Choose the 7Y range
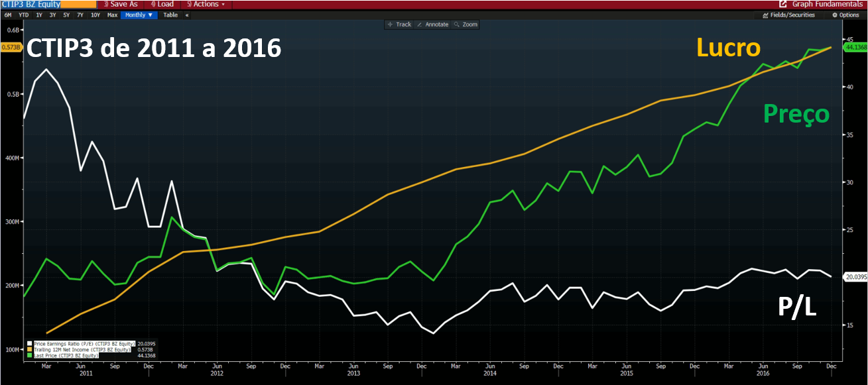The height and width of the screenshot is (385, 868). tap(81, 15)
